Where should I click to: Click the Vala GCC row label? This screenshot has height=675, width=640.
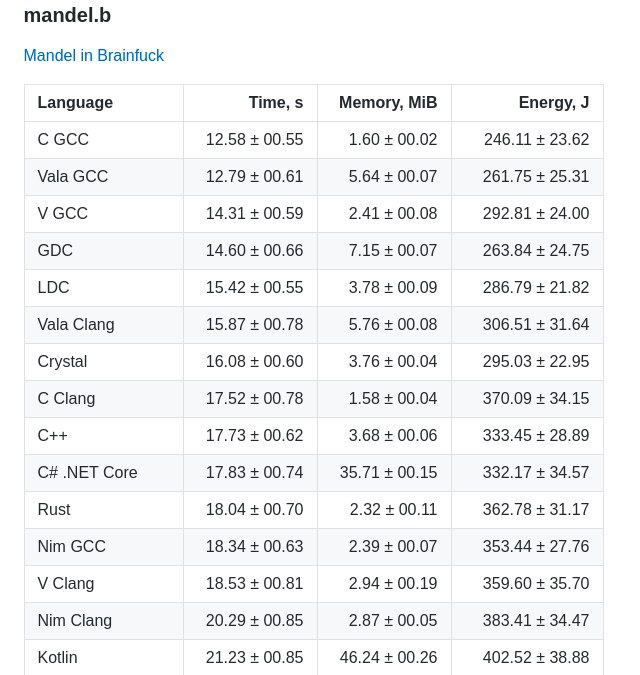[x=73, y=176]
